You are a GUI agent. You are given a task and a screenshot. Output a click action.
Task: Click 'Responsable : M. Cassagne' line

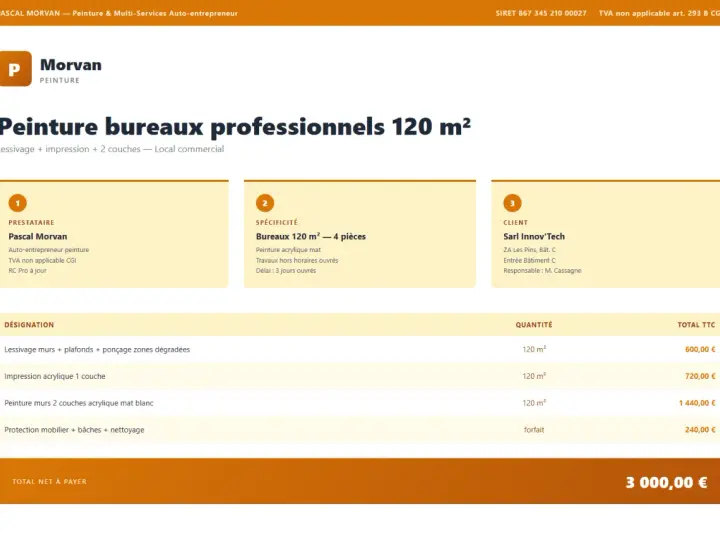(542, 270)
